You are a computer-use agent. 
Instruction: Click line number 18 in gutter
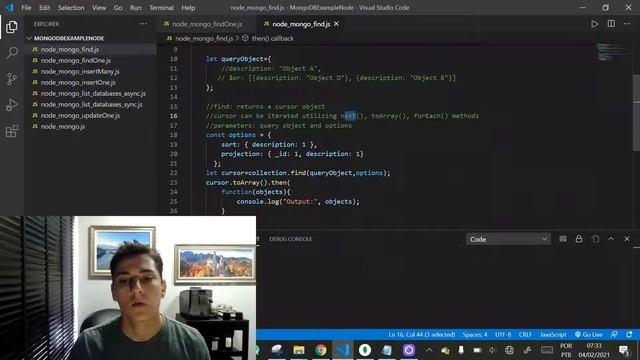click(x=174, y=135)
